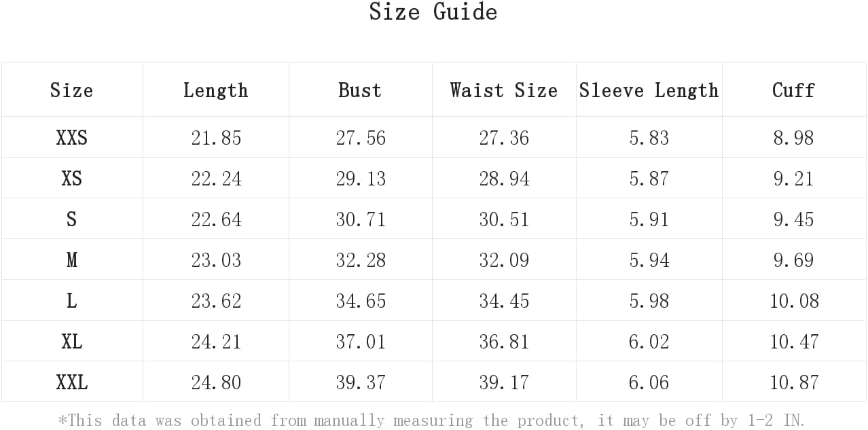Select the Length column header
868x430 pixels.
pos(216,90)
